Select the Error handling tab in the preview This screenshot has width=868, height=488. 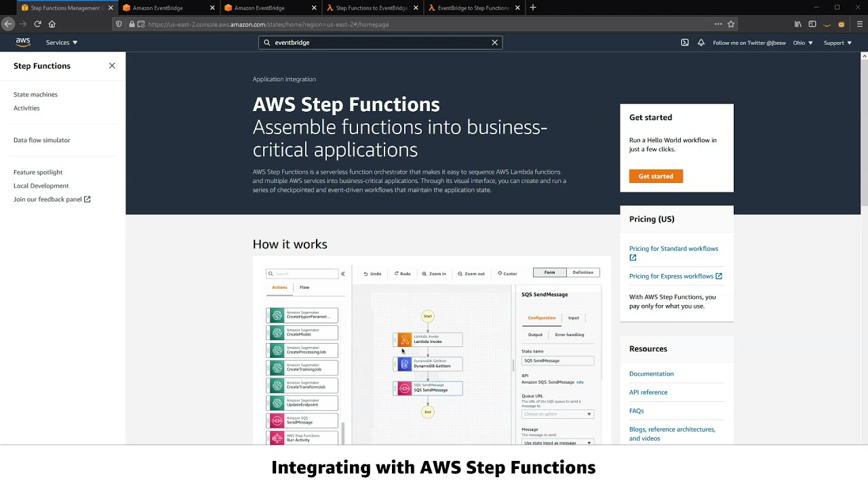(x=570, y=335)
